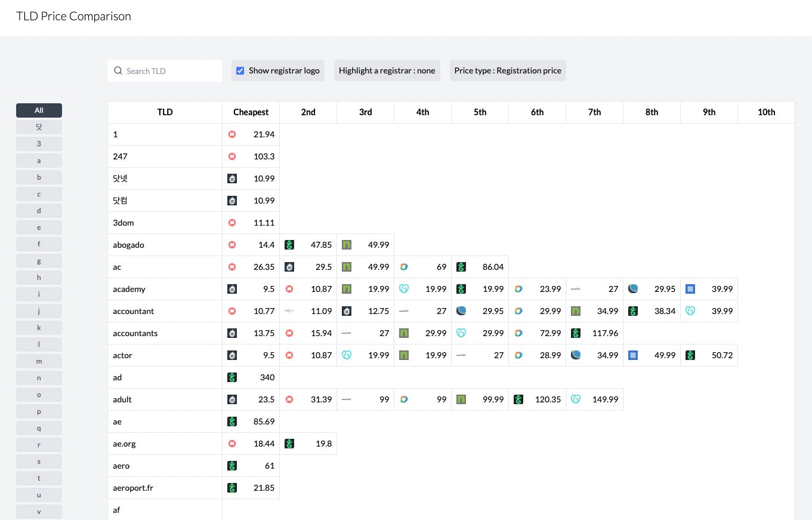Click the adult TLD cell
Viewport: 812px width, 520px height.
(165, 399)
